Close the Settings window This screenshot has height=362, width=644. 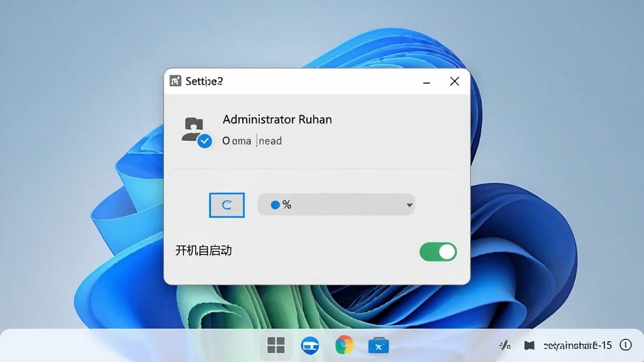454,81
